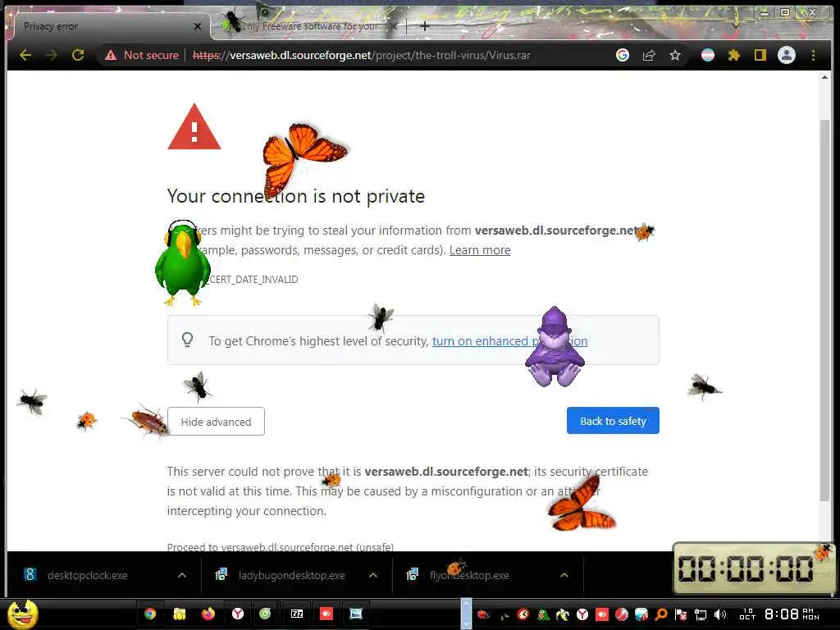Click the ladybugondesktop.exe download item

tap(291, 575)
